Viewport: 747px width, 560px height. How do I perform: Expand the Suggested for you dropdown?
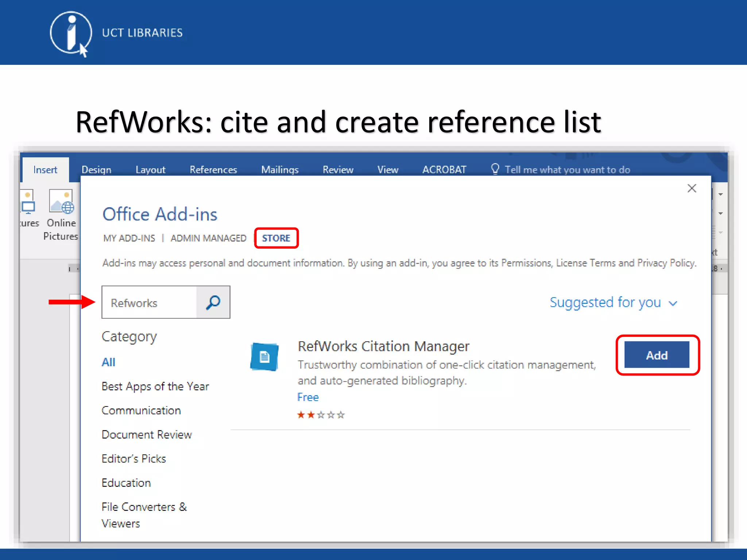click(614, 303)
